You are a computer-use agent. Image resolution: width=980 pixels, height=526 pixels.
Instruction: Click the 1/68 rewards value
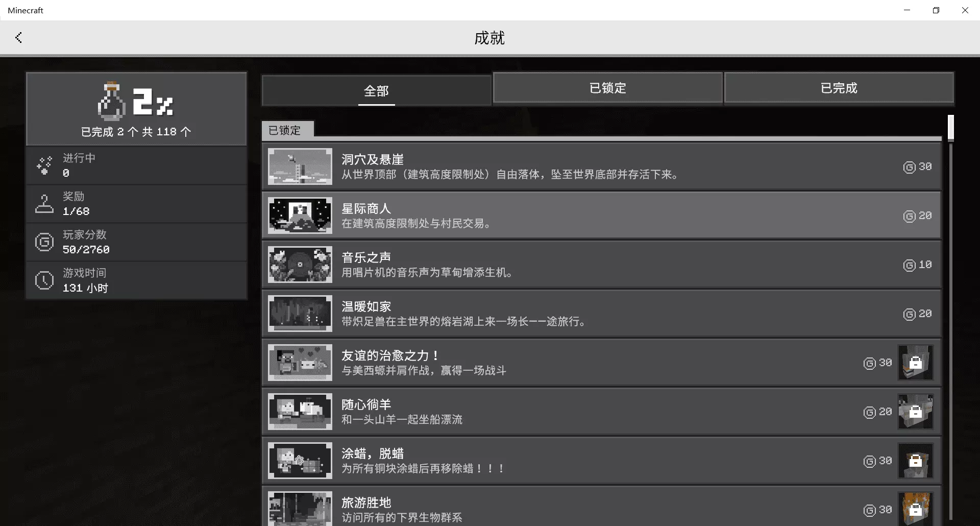tap(76, 211)
